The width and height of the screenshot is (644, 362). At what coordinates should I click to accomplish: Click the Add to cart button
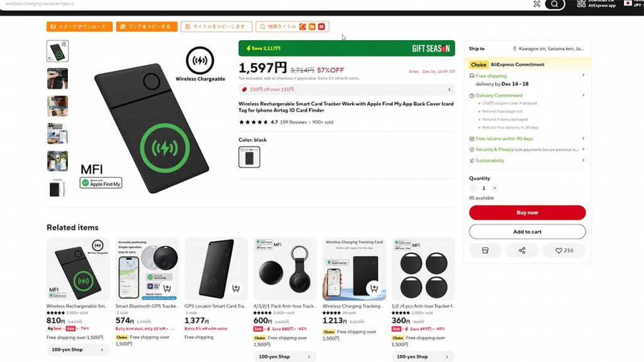527,231
